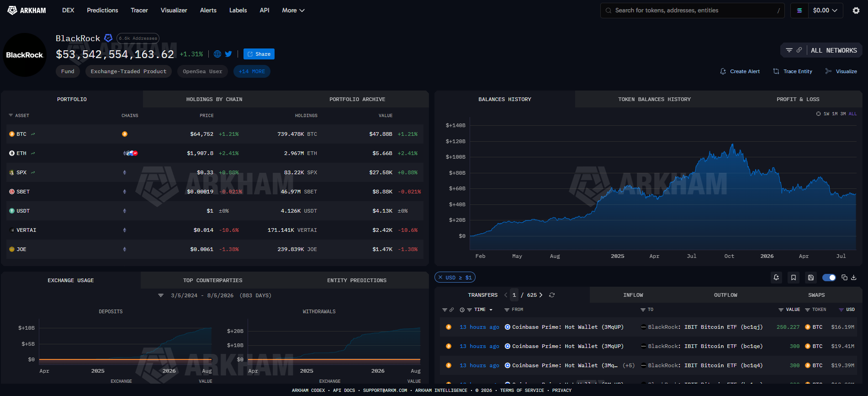Click the BlackRock entity logo
This screenshot has width=868, height=396.
tap(25, 55)
